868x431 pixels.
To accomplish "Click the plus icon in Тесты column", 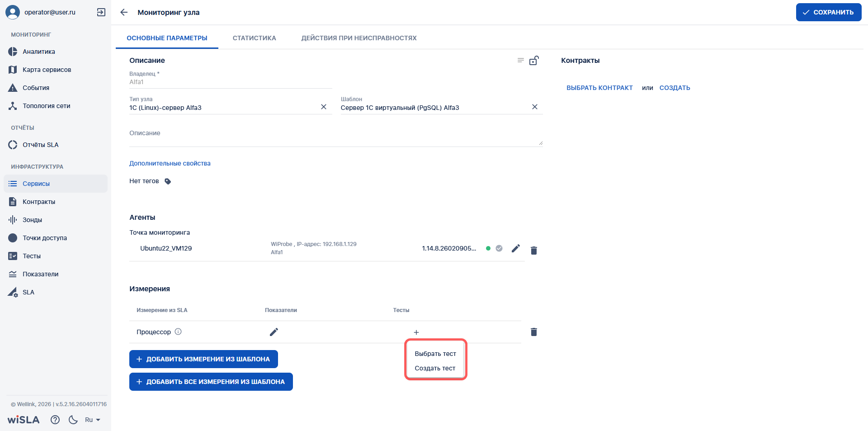I will pos(416,332).
